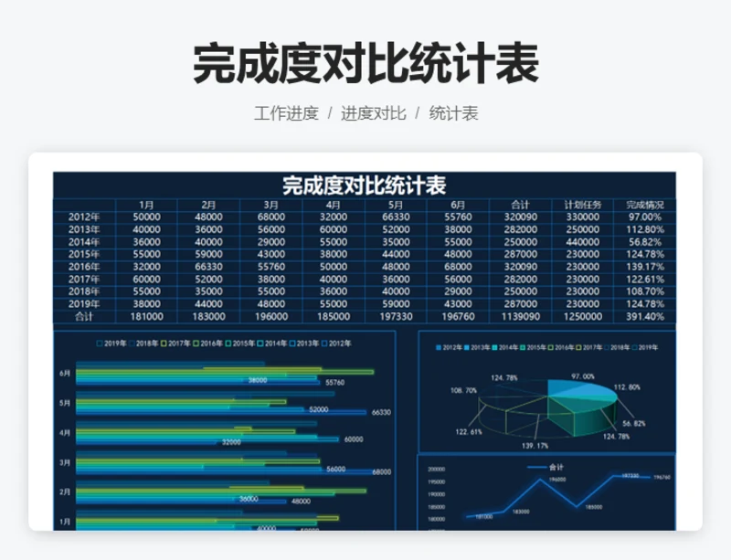Select the 6月 column header in table

click(x=458, y=205)
